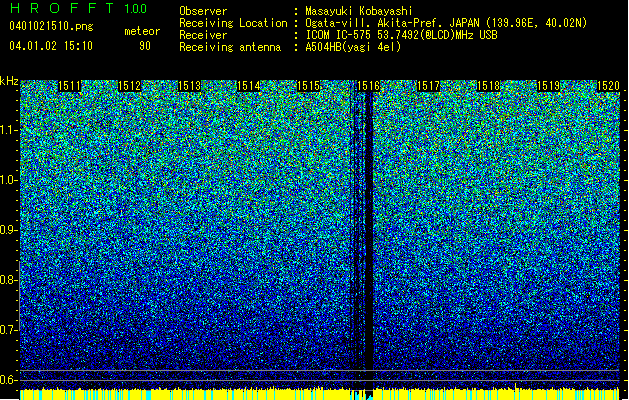Click the 1516 time marker
629x400 pixels.
click(x=368, y=86)
